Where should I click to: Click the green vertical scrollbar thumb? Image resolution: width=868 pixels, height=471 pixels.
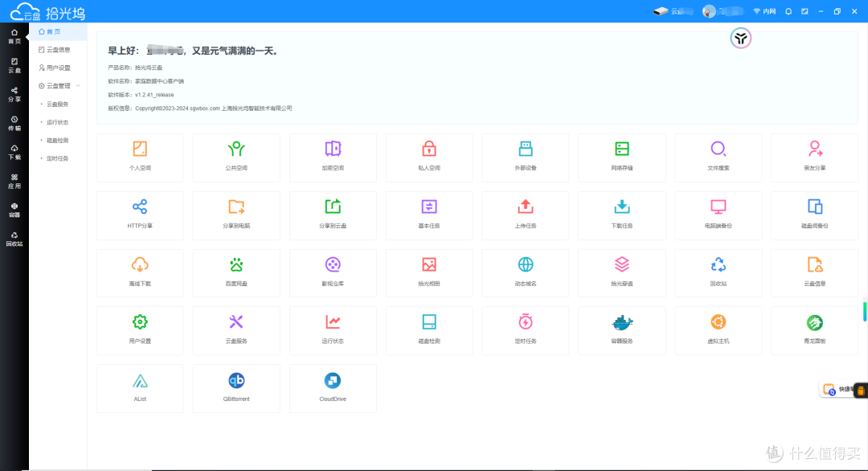865,312
